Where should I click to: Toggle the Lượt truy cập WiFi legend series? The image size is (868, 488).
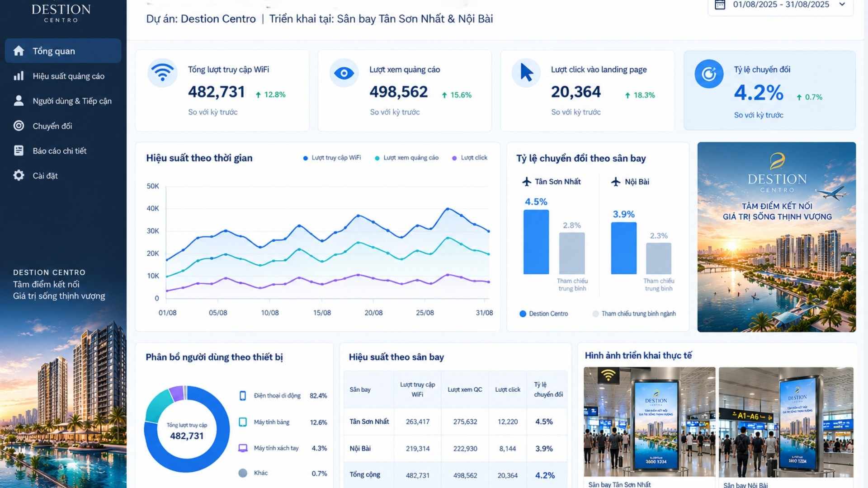(x=332, y=158)
